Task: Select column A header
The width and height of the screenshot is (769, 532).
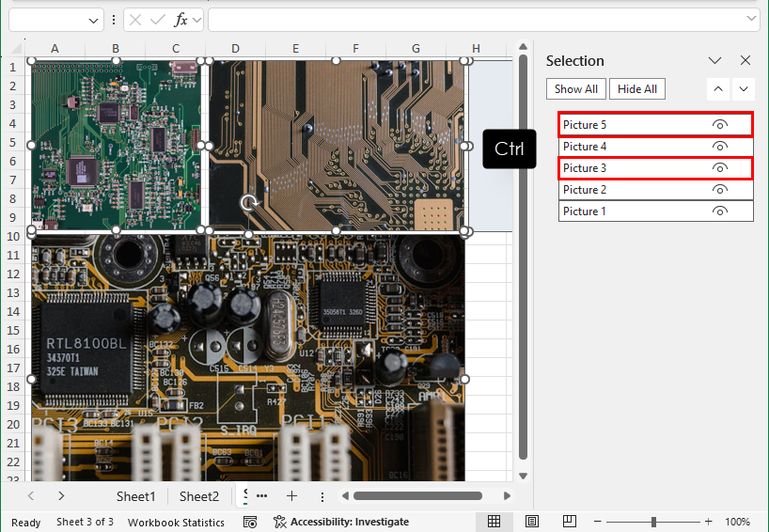Action: [x=55, y=48]
